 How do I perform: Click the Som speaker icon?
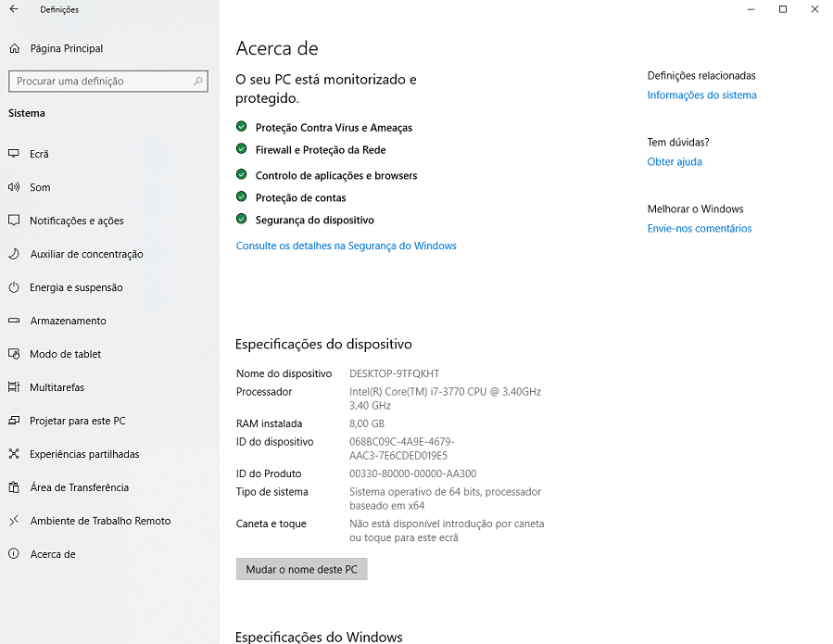[x=14, y=187]
